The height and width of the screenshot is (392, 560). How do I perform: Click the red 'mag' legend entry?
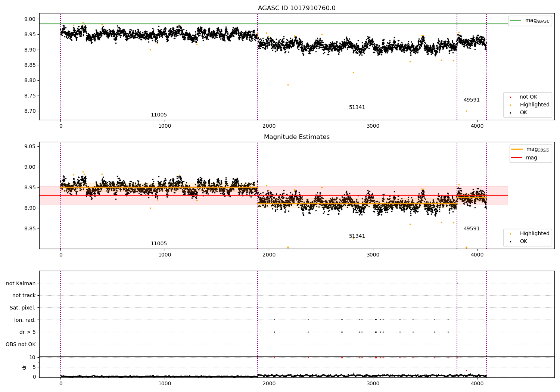pos(525,158)
